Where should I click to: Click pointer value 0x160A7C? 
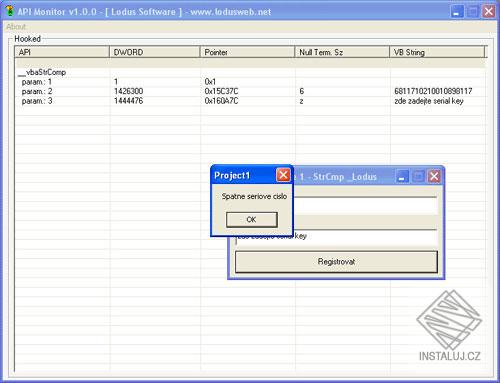click(x=221, y=101)
